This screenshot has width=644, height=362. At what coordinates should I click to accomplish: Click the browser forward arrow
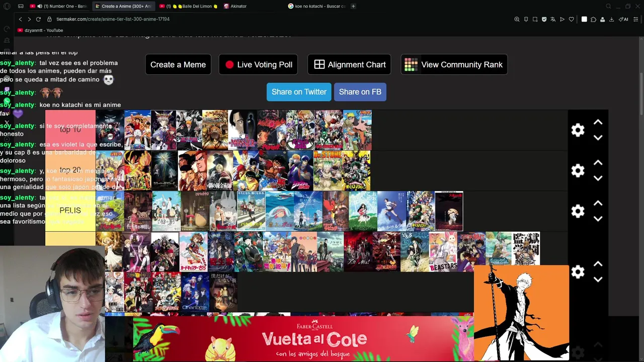[x=29, y=19]
